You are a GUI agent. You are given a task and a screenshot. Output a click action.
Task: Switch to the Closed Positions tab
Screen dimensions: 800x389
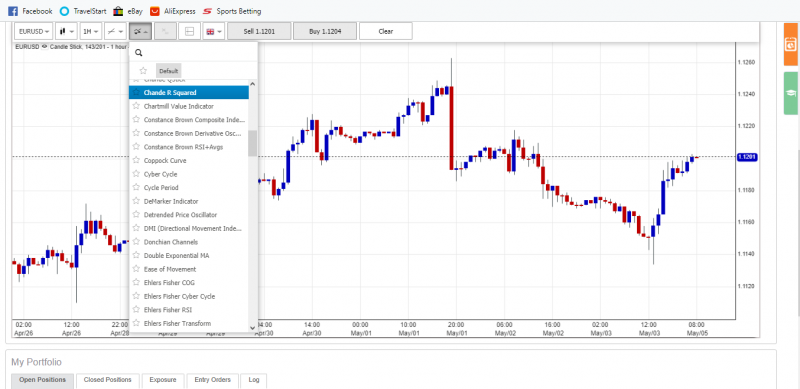(x=108, y=380)
